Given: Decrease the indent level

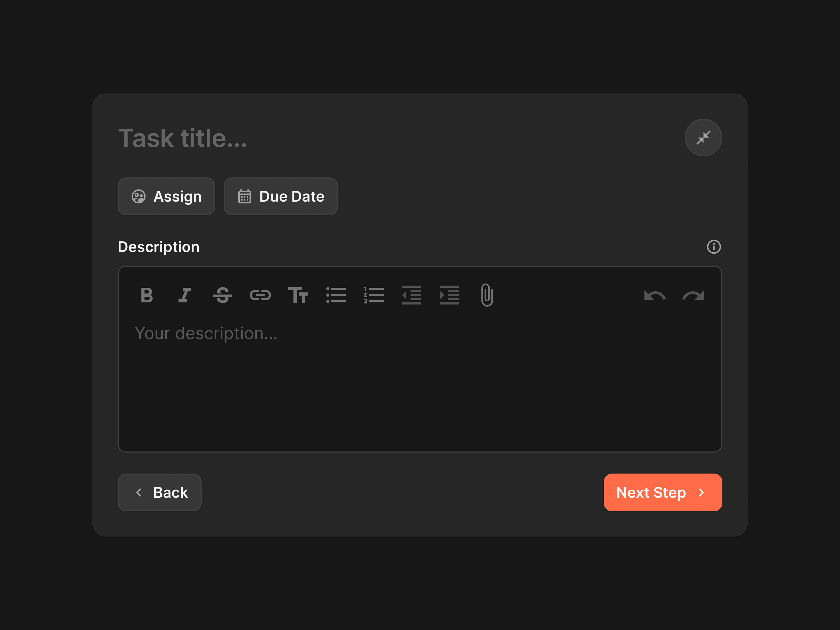Looking at the screenshot, I should pos(411,295).
